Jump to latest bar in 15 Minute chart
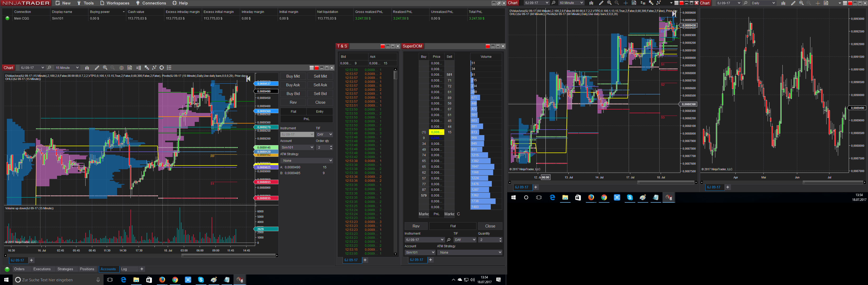 click(x=248, y=79)
